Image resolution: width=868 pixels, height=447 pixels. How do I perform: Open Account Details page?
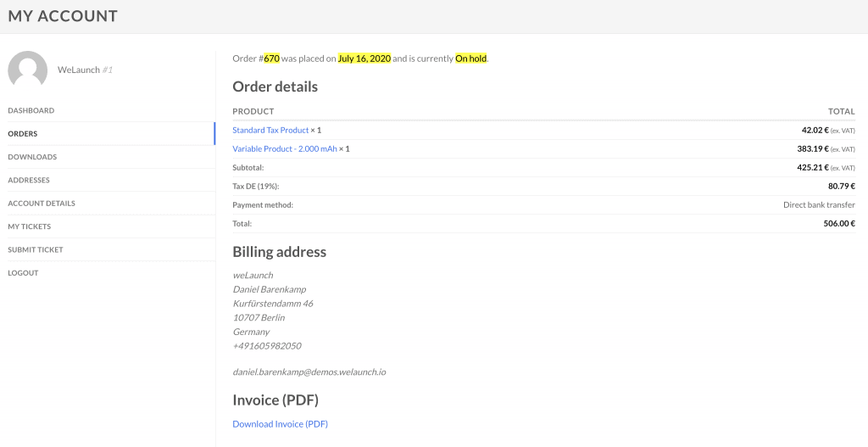coord(42,204)
